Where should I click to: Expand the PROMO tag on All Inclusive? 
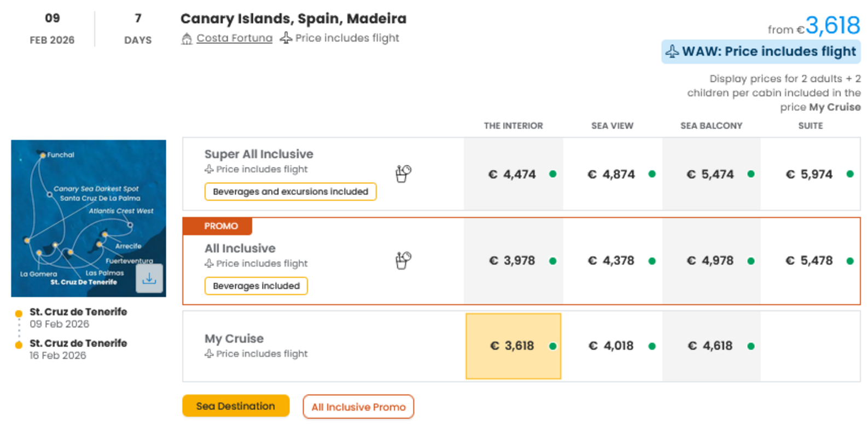pyautogui.click(x=217, y=226)
